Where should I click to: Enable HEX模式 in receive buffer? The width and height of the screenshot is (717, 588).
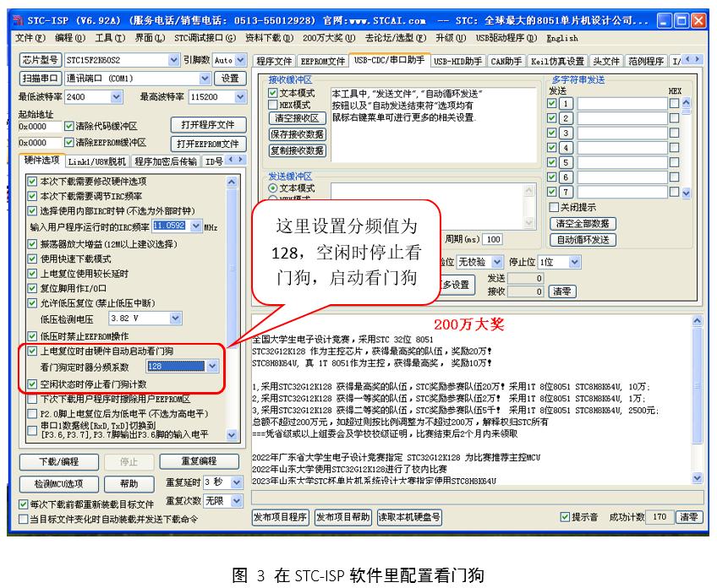(x=273, y=105)
